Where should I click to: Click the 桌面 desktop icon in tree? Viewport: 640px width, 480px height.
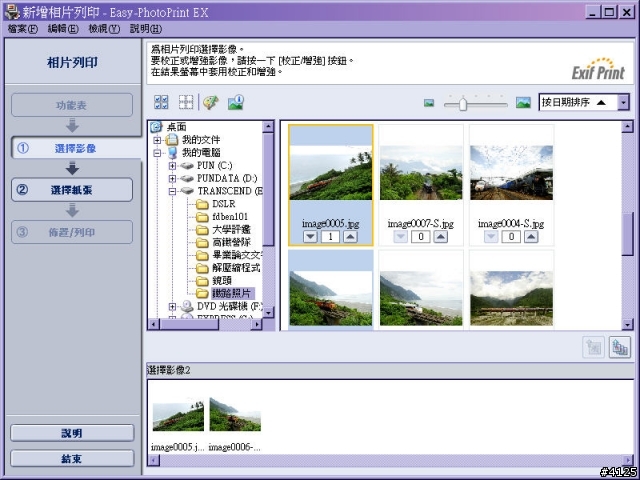click(156, 127)
